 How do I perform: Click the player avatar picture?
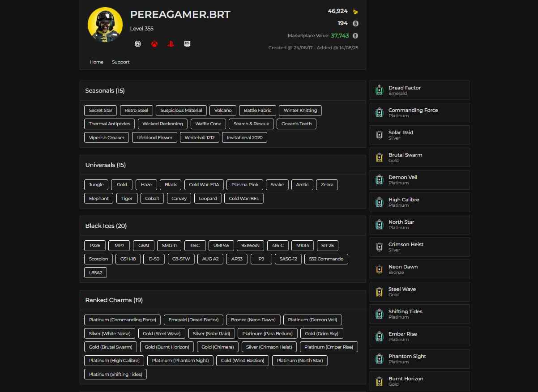point(105,24)
